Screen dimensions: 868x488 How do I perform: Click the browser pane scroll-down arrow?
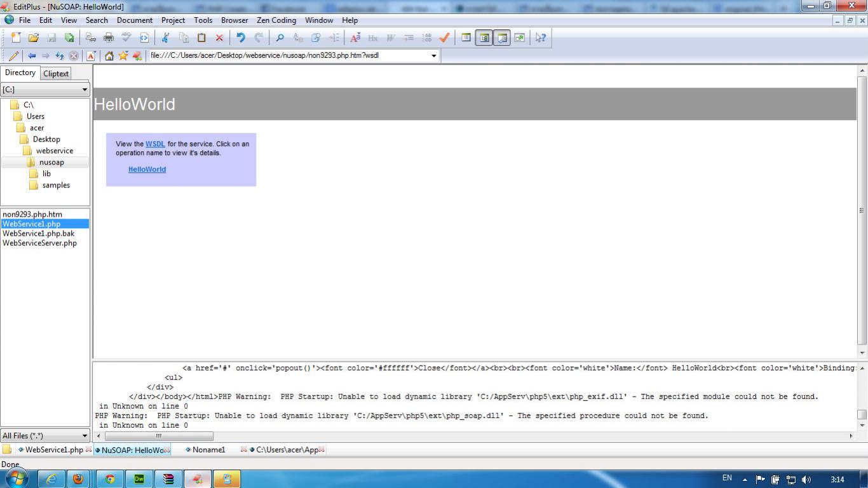pos(862,353)
